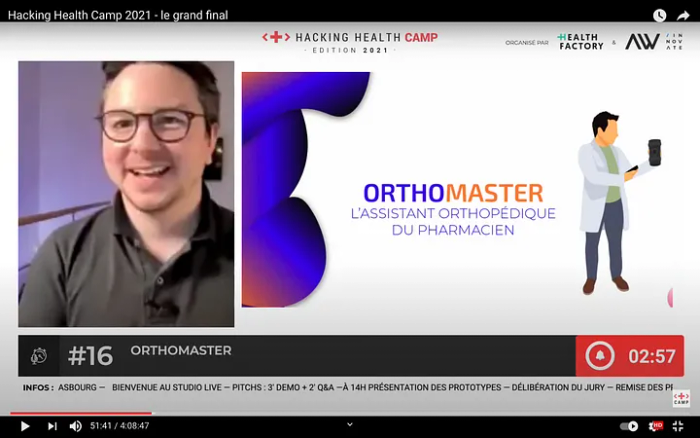Mute the video volume
700x438 pixels.
(x=75, y=426)
